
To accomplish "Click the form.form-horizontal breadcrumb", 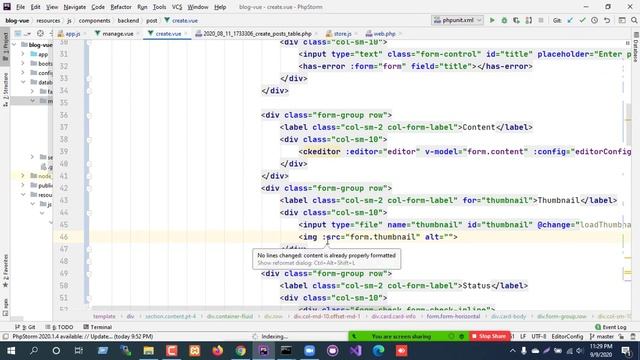I will [453, 316].
